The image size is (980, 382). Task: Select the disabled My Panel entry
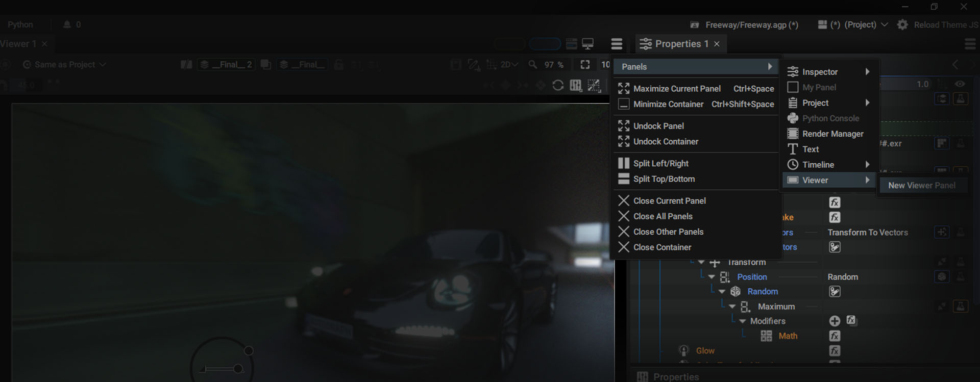828,87
